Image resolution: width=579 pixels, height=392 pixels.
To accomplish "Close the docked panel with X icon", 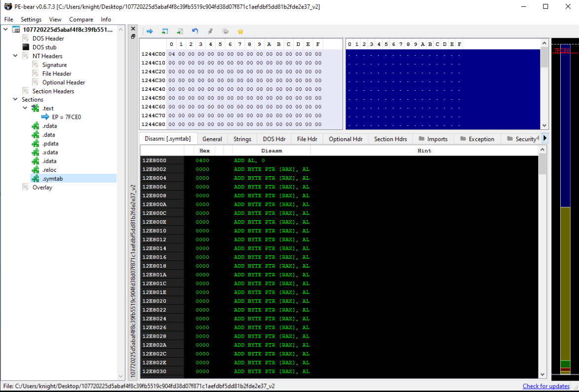I will [x=133, y=29].
